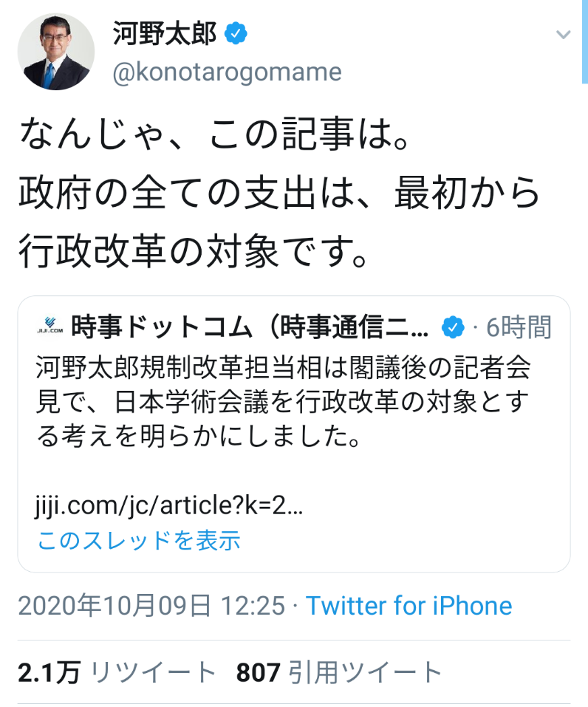The image size is (588, 707).
Task: Open the tweet options chevron menu
Action: (x=563, y=35)
